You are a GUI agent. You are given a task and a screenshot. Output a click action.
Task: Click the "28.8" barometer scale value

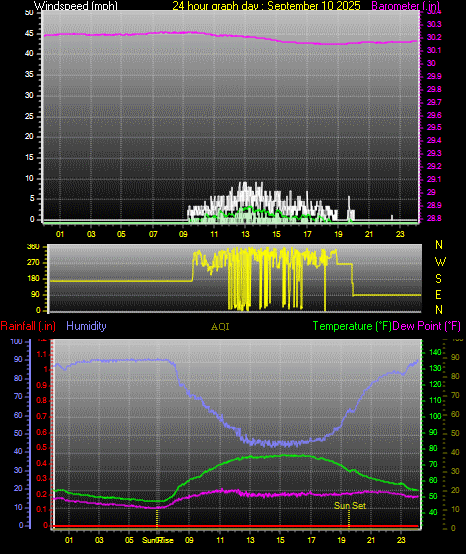[x=434, y=218]
